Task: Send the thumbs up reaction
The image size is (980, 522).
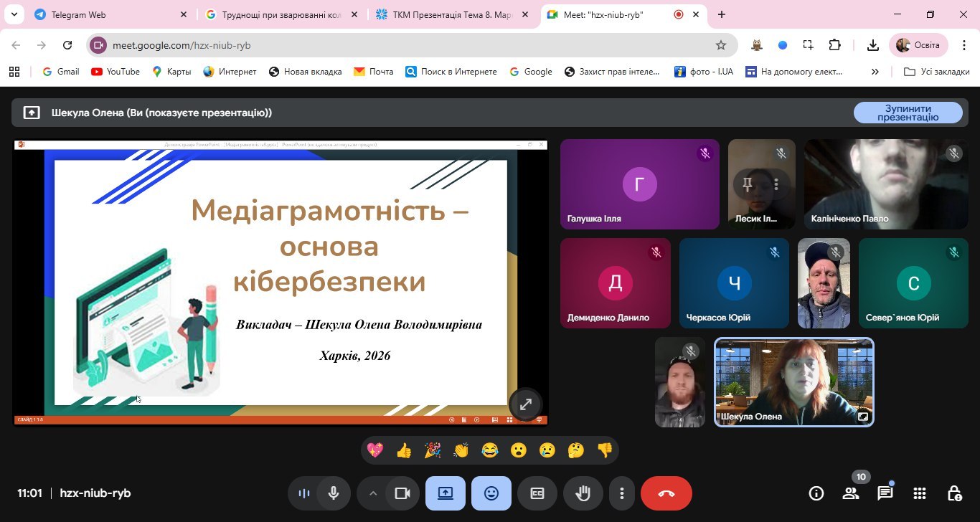Action: (x=404, y=450)
